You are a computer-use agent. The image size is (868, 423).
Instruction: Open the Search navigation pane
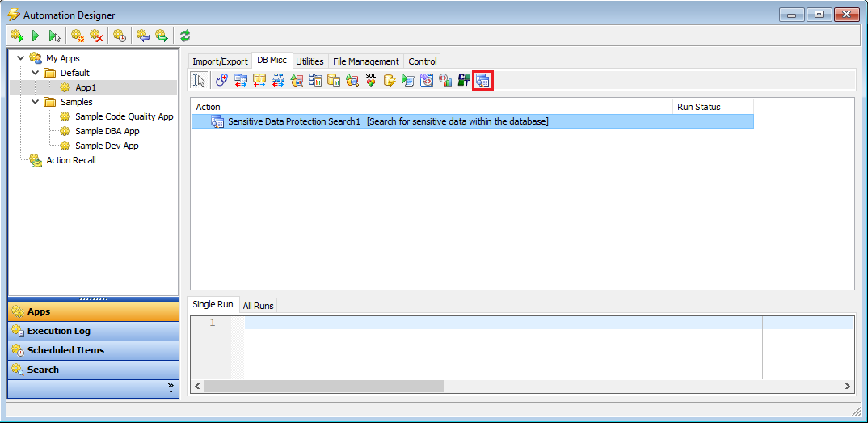point(94,370)
